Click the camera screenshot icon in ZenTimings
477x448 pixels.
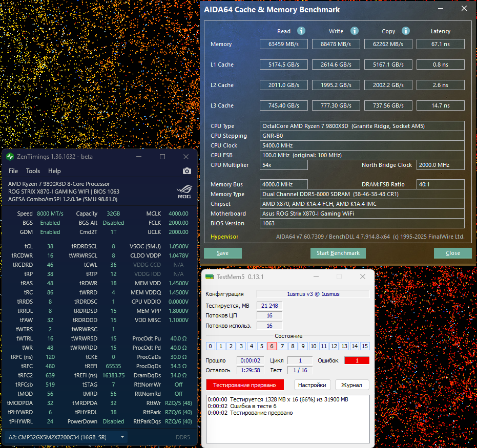187,171
